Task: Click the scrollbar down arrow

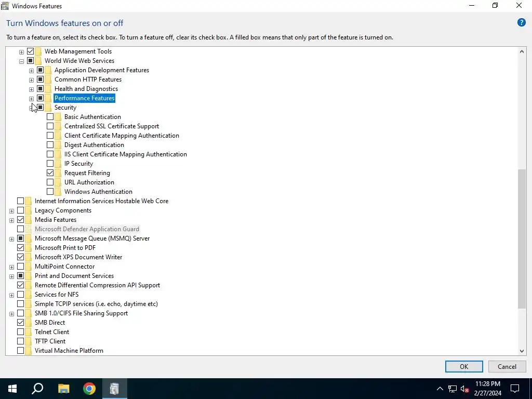Action: click(x=522, y=351)
